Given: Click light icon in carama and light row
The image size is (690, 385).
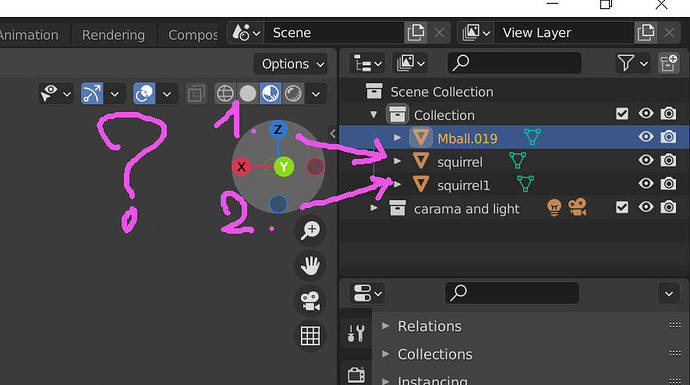Looking at the screenshot, I should tap(554, 207).
